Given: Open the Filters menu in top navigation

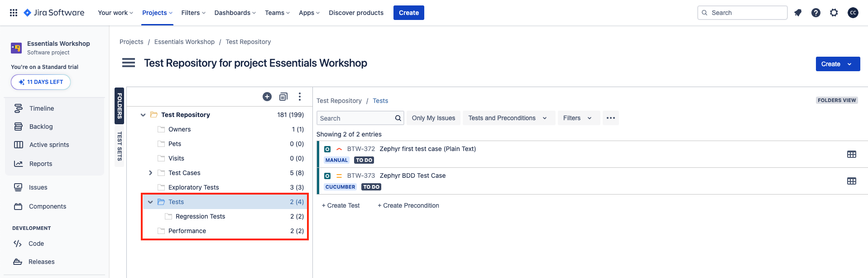Looking at the screenshot, I should (x=193, y=13).
